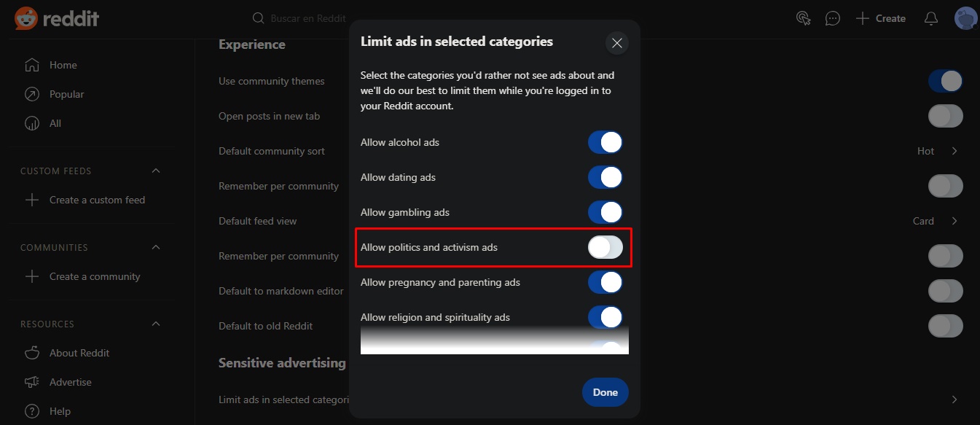980x425 pixels.
Task: Click the About Reddit icon
Action: click(x=32, y=353)
